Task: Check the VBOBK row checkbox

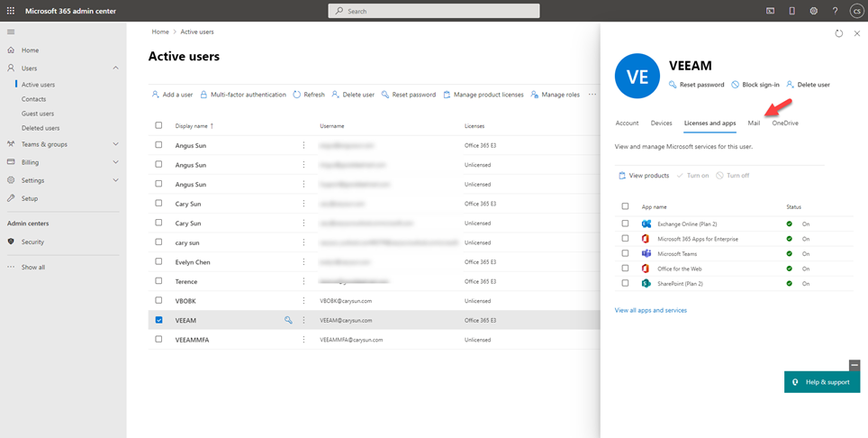Action: click(x=158, y=300)
